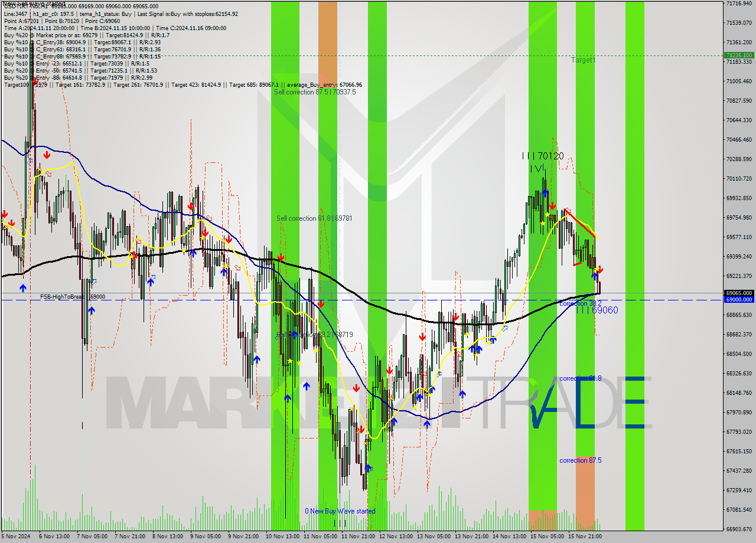
Task: Click the '7 Nov 21:00' time axis label
Action: click(x=130, y=537)
